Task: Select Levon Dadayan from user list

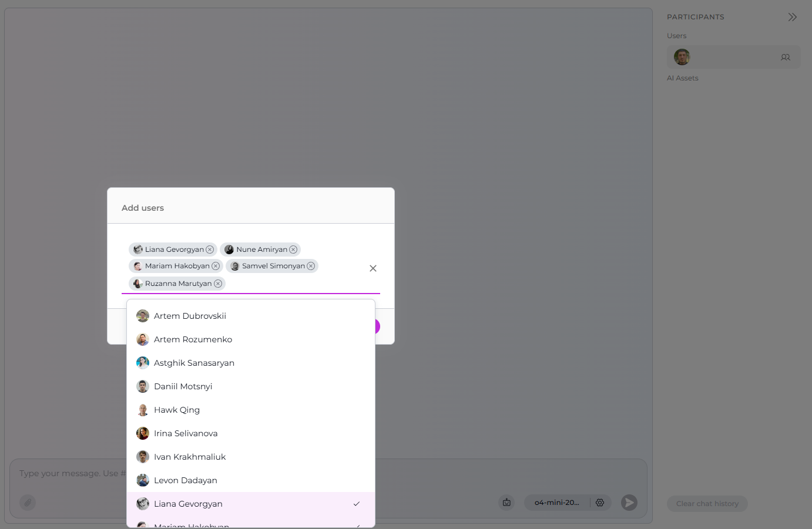Action: 186,480
